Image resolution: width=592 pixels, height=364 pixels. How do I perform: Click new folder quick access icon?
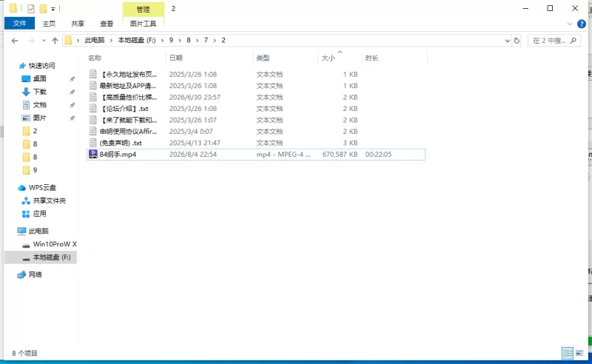43,8
